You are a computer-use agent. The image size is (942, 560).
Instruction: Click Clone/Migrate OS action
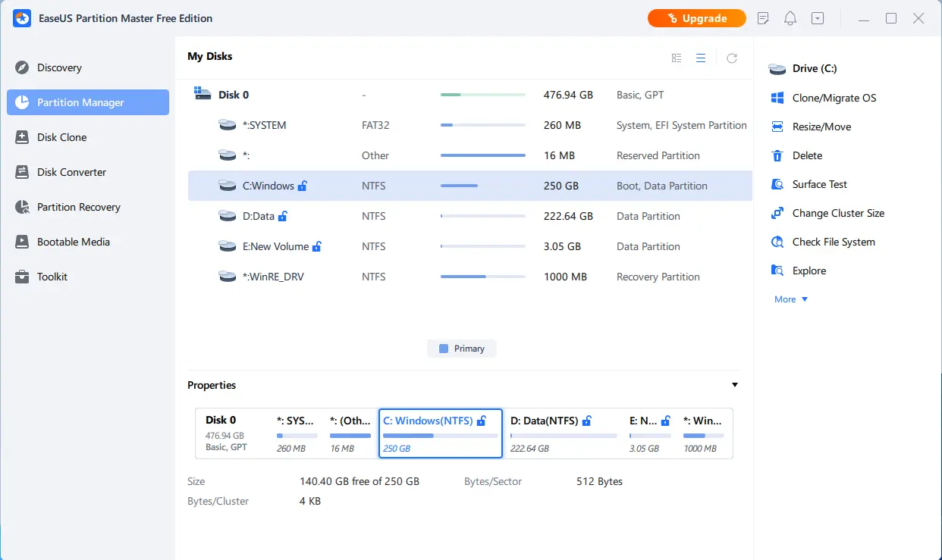pos(834,98)
